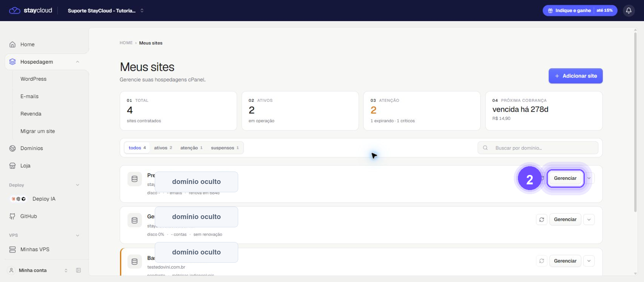The image size is (644, 282).
Task: Click the Minha conta user icon
Action: (x=11, y=270)
